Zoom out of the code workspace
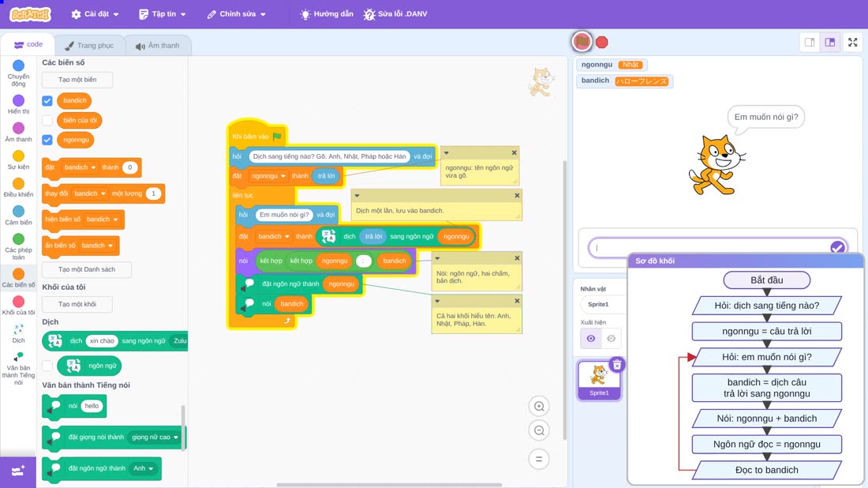This screenshot has width=868, height=488. click(539, 430)
